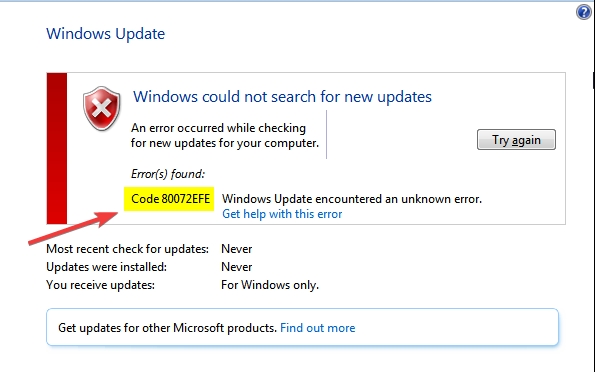The height and width of the screenshot is (372, 595).
Task: Click the 'Error(s) found:' label
Action: point(168,174)
